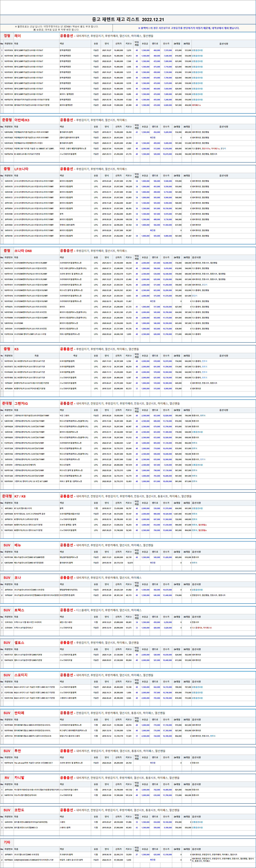Image resolution: width=256 pixels, height=868 pixels.
Task: Click the "경형" class label
Action: pos(7,36)
